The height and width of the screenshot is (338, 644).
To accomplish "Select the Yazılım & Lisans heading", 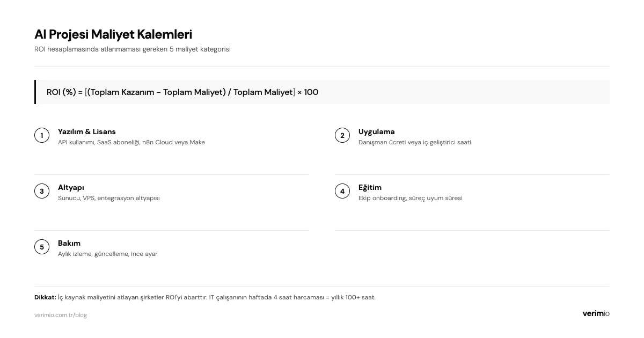I will click(87, 131).
